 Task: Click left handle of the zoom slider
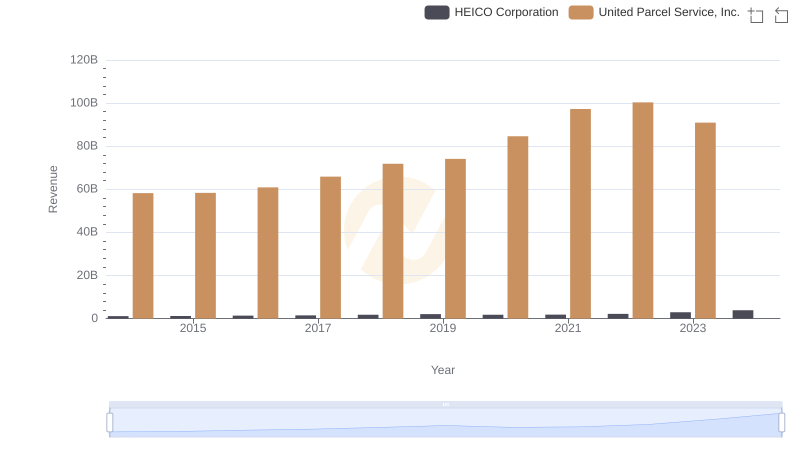[110, 423]
